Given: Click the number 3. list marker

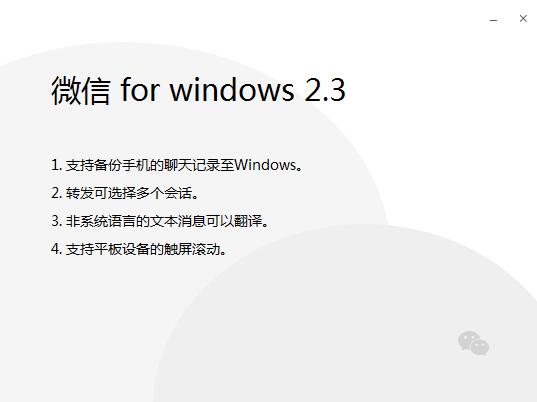Looking at the screenshot, I should tap(57, 221).
